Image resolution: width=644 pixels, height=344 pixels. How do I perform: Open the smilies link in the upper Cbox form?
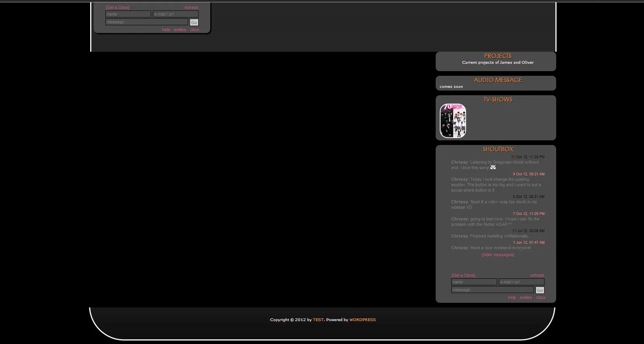[x=180, y=30]
